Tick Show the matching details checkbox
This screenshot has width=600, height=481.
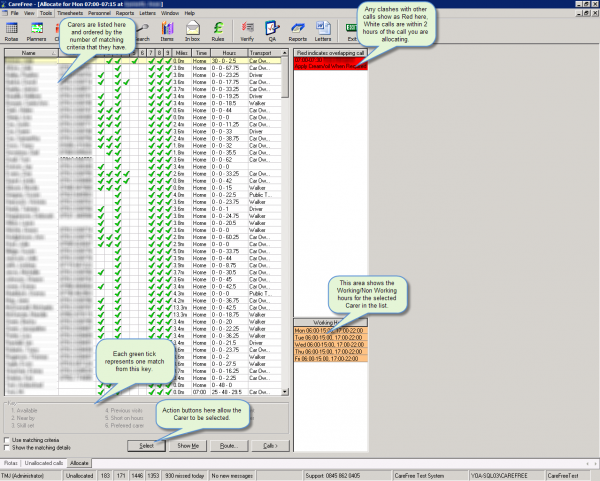coord(9,446)
